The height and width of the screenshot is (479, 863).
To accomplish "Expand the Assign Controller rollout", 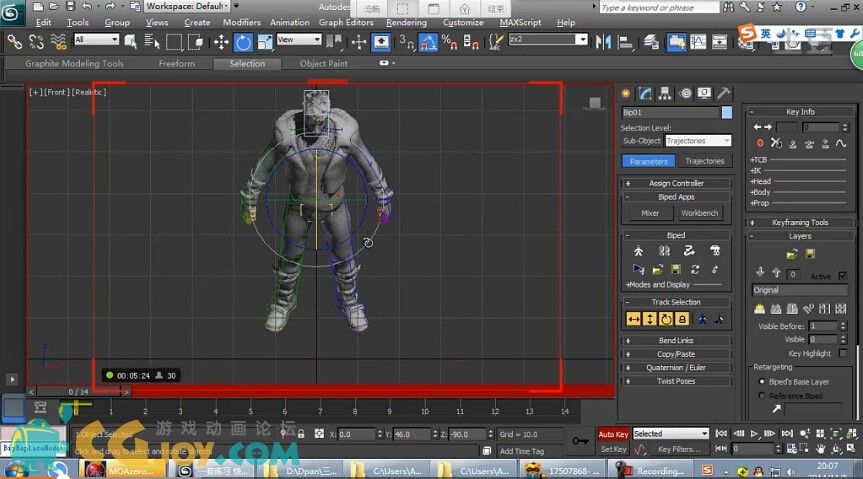I will (676, 183).
